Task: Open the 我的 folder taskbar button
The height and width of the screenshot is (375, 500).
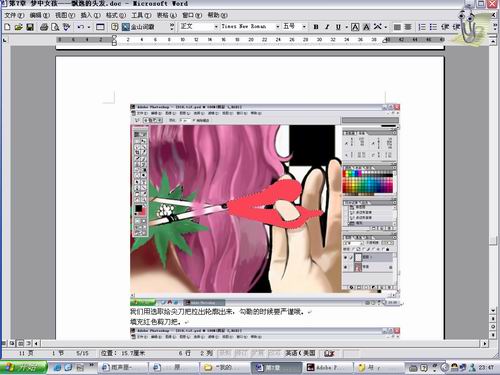Action: [x=225, y=367]
